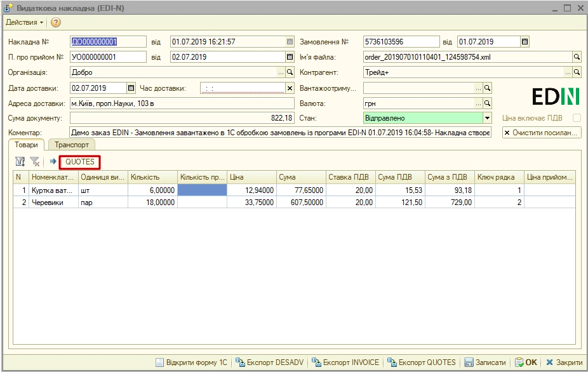This screenshot has width=588, height=372.
Task: Click the Ключ рядка column header
Action: pyautogui.click(x=499, y=177)
